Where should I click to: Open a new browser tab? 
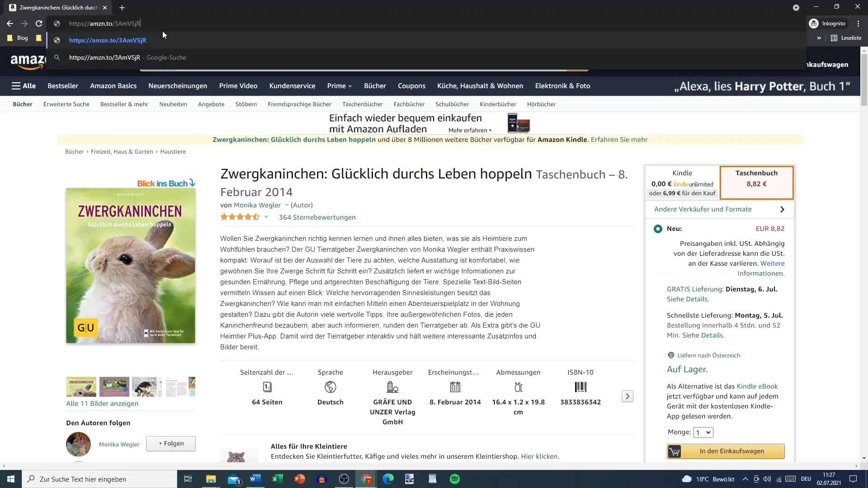pyautogui.click(x=122, y=8)
